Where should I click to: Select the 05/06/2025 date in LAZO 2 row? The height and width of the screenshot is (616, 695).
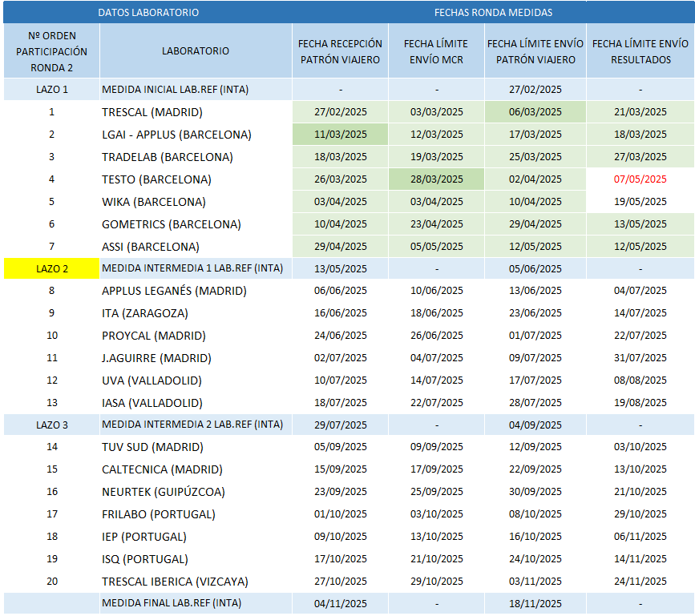[x=535, y=269]
